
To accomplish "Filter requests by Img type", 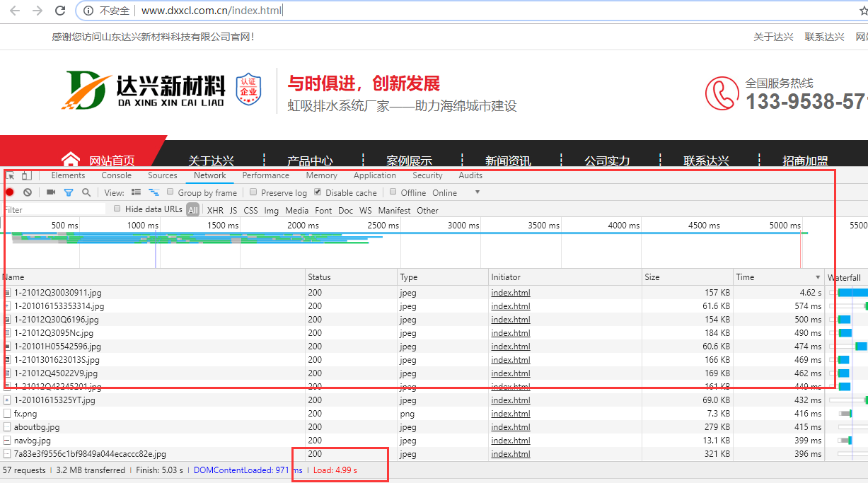I will click(271, 210).
